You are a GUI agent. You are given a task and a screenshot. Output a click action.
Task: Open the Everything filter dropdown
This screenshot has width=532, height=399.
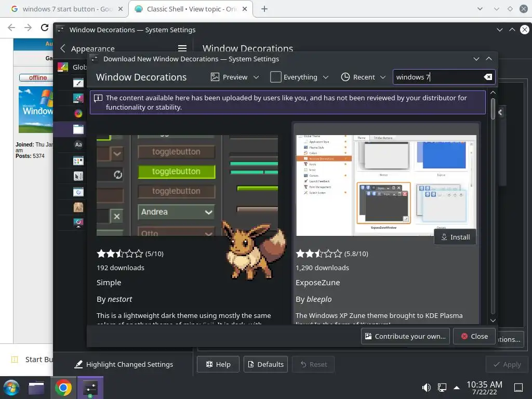(300, 77)
